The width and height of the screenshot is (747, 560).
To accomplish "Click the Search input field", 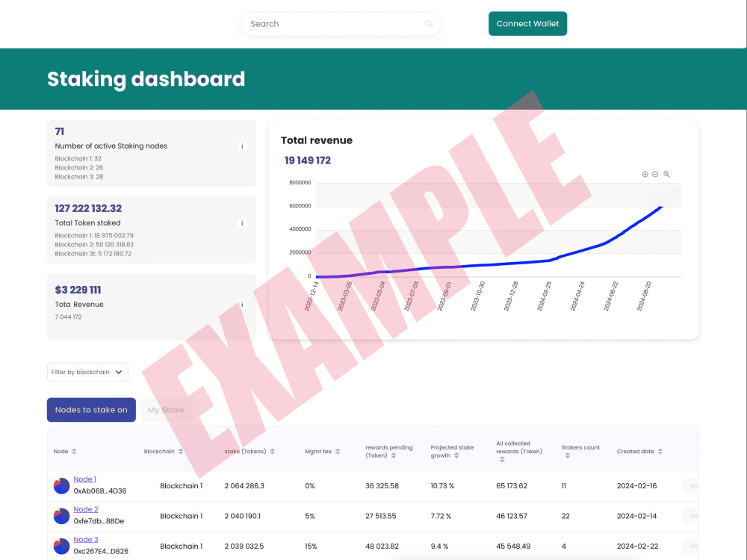I will click(x=340, y=24).
